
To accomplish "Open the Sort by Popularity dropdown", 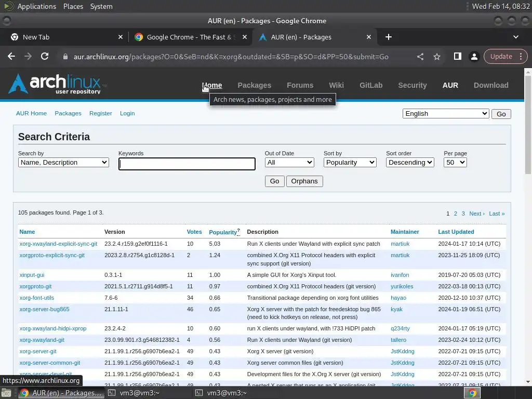I will tap(350, 163).
